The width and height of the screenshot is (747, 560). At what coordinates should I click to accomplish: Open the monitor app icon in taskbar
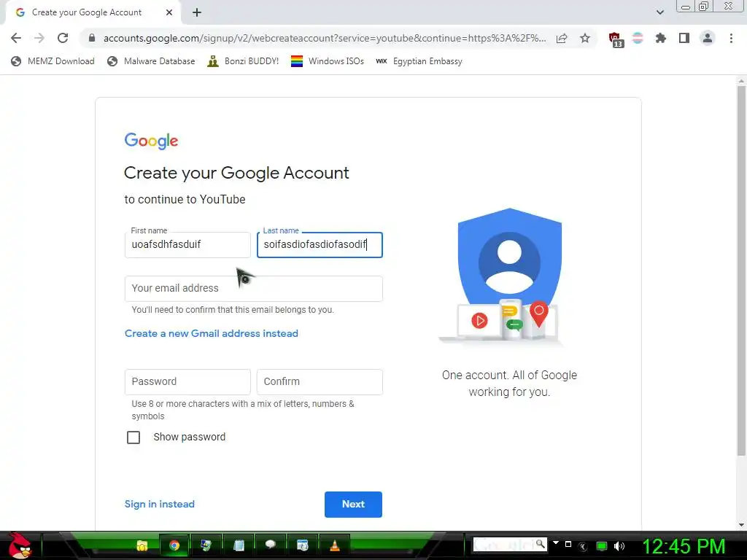(206, 545)
